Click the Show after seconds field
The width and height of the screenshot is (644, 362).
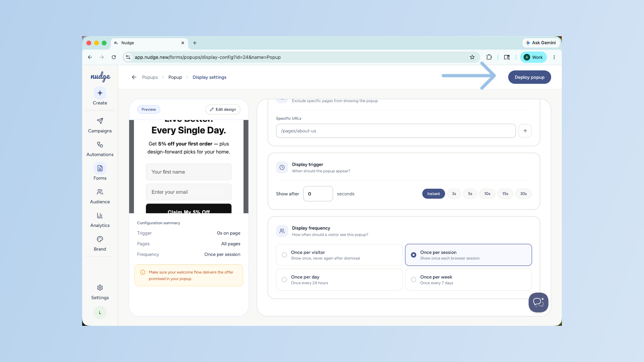coord(318,194)
